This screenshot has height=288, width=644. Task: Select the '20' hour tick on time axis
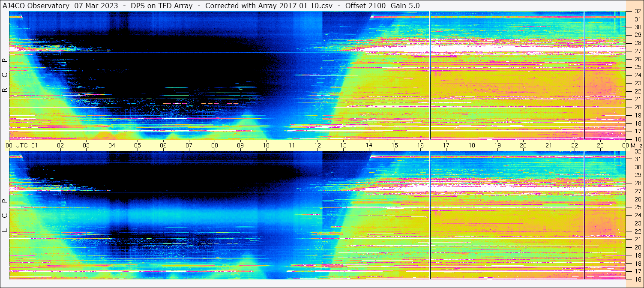[x=523, y=145]
